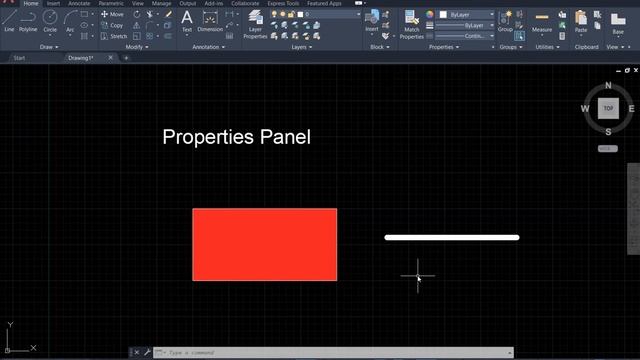Screen dimensions: 640x360
Task: Select the Drawing1 file tab
Action: click(x=80, y=58)
